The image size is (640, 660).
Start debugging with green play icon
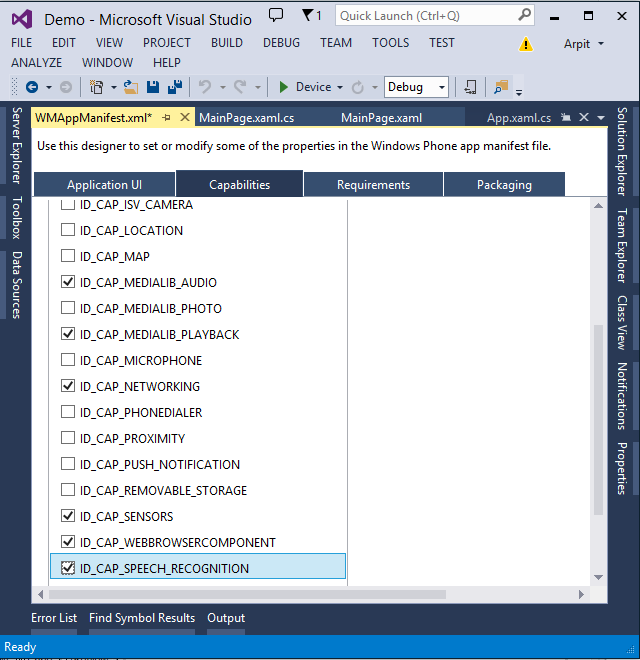pyautogui.click(x=283, y=87)
